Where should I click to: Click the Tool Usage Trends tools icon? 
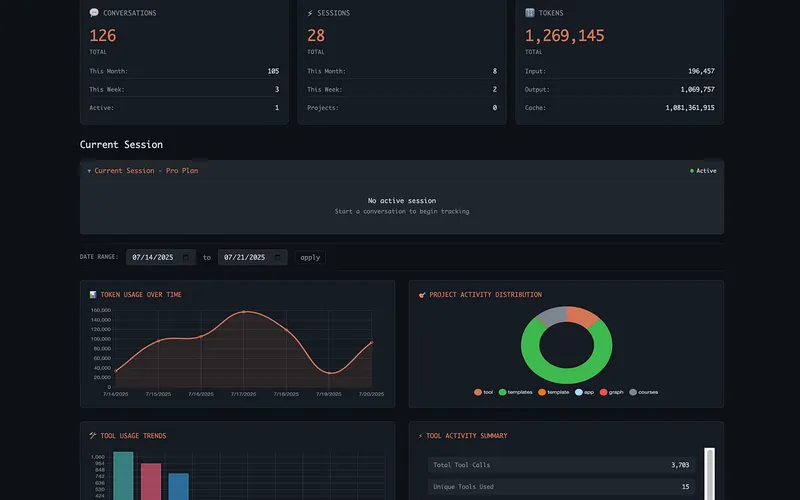point(93,436)
